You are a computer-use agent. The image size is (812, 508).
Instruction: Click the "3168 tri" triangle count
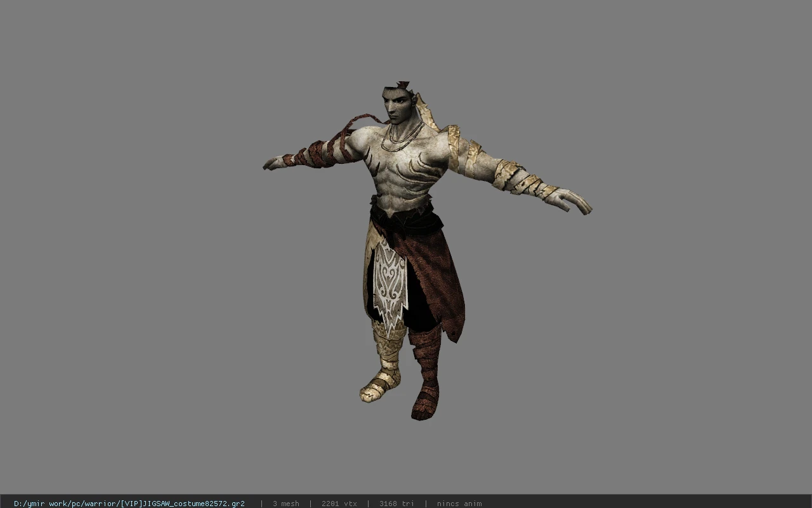click(396, 504)
